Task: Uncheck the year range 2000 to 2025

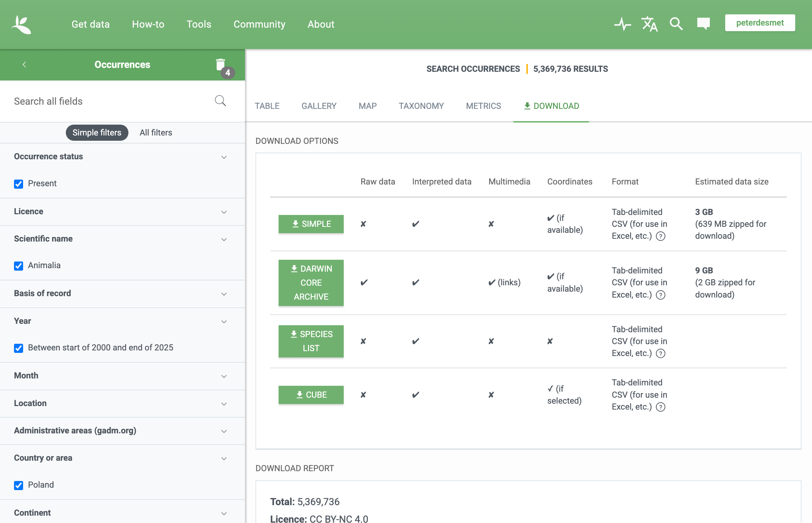Action: 19,348
